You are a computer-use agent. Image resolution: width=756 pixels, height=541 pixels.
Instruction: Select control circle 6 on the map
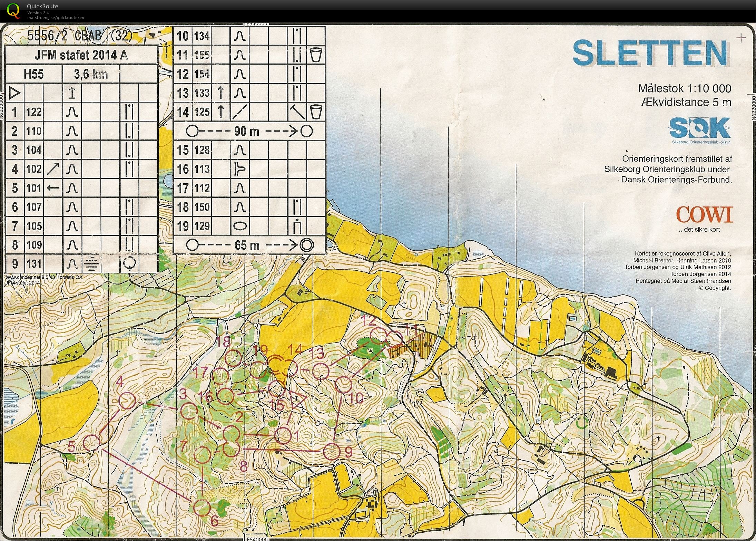point(202,508)
